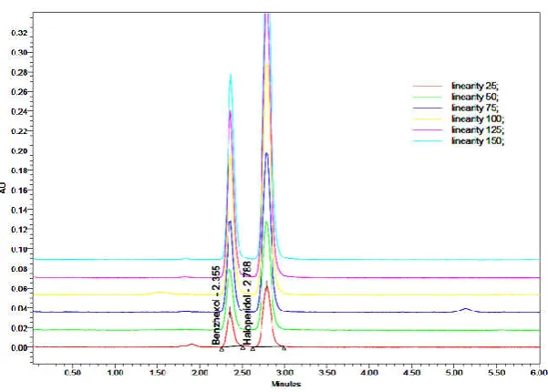Click the small yellow bump near 1.50 minutes
This screenshot has height=392, width=548.
[509, 293]
